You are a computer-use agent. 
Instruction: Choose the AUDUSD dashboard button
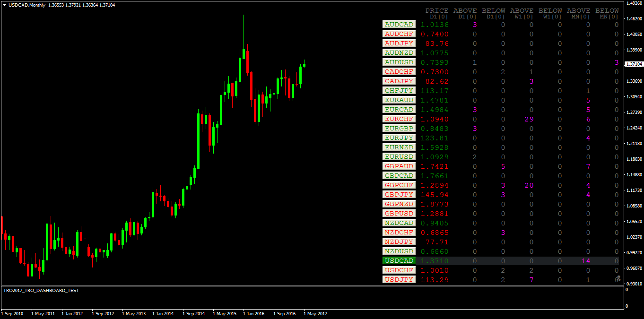coord(399,62)
